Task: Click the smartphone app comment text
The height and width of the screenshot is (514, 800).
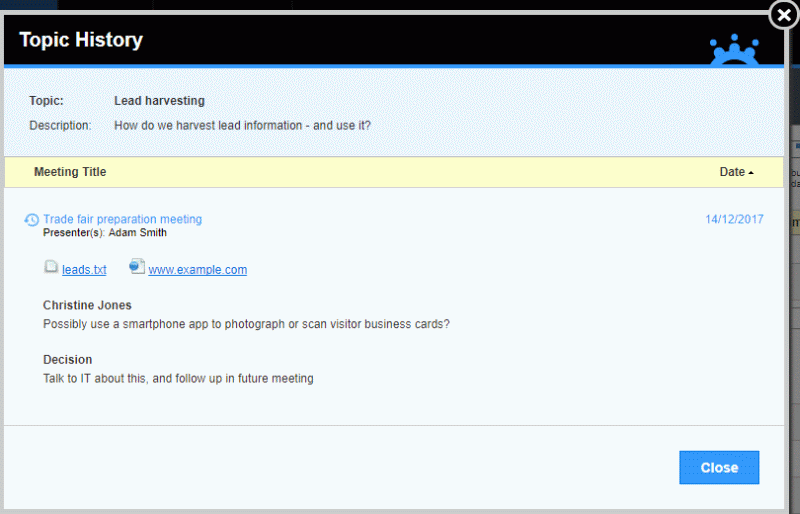Action: pyautogui.click(x=246, y=324)
